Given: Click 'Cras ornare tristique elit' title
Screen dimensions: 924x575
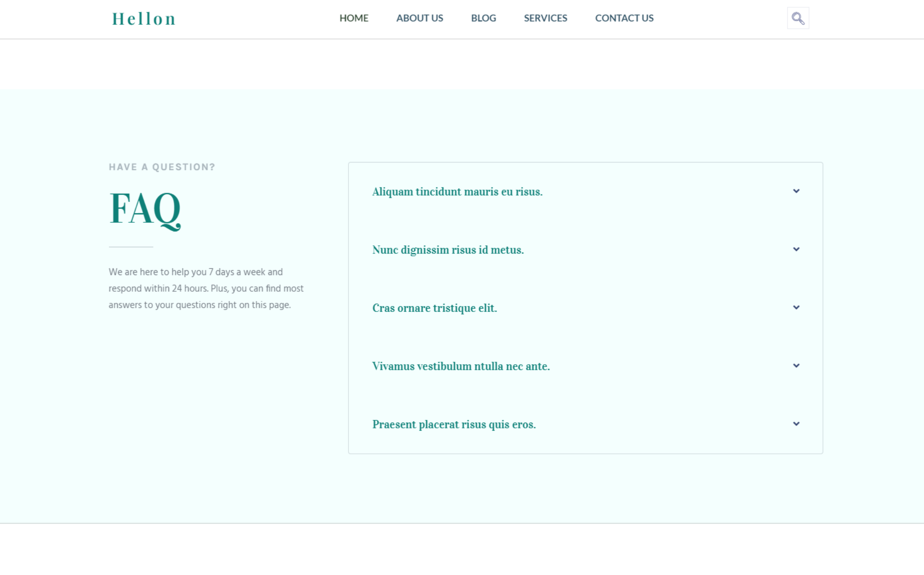Looking at the screenshot, I should tap(434, 308).
